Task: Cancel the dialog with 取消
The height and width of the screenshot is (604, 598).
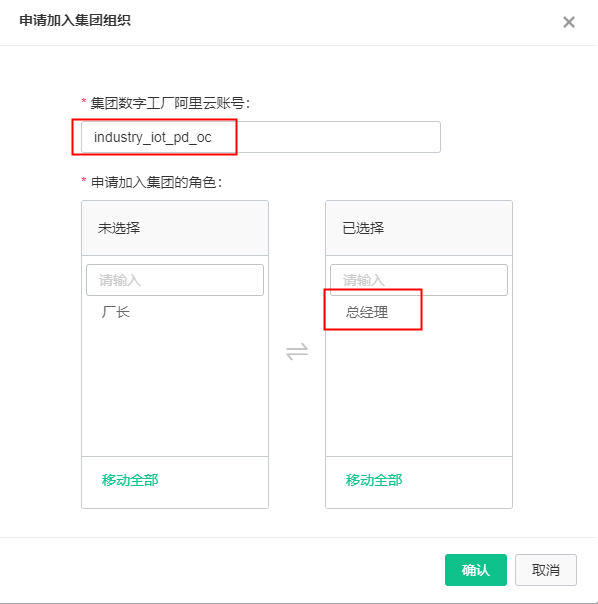Action: tap(546, 570)
